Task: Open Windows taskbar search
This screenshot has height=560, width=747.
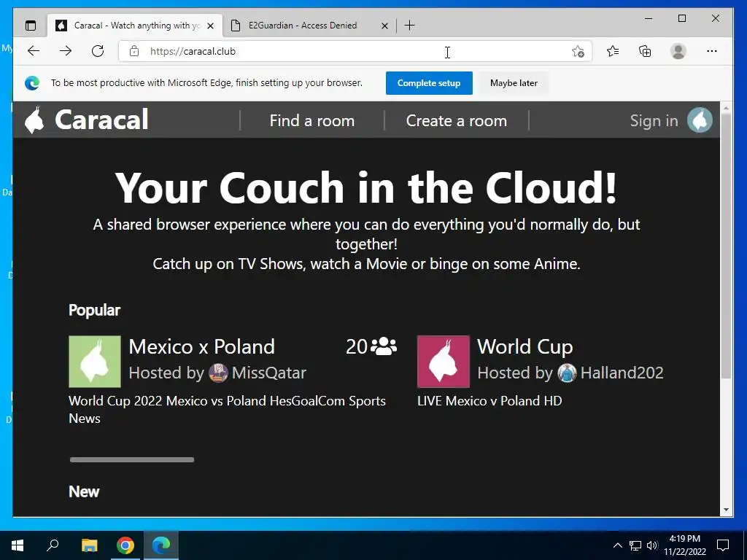Action: (53, 545)
